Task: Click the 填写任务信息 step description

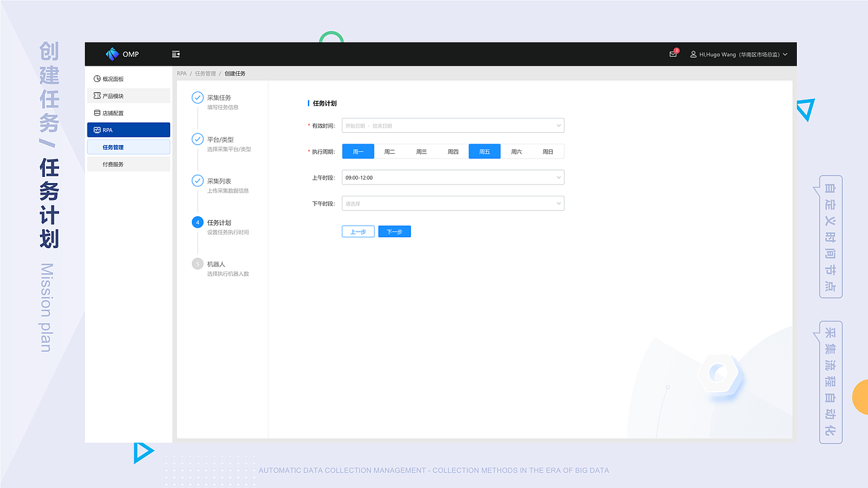Action: [223, 107]
